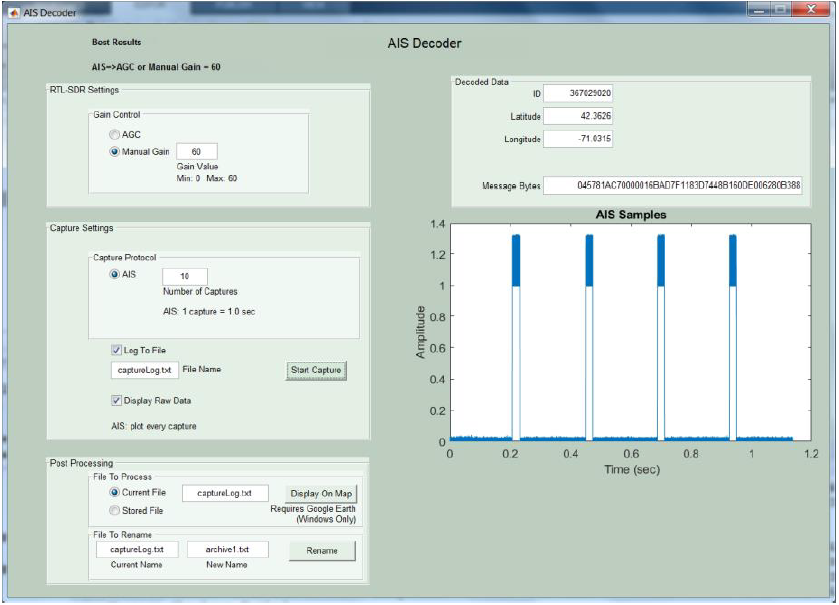Viewport: 839px width, 605px height.
Task: Select the AGC radio button
Action: pos(115,134)
